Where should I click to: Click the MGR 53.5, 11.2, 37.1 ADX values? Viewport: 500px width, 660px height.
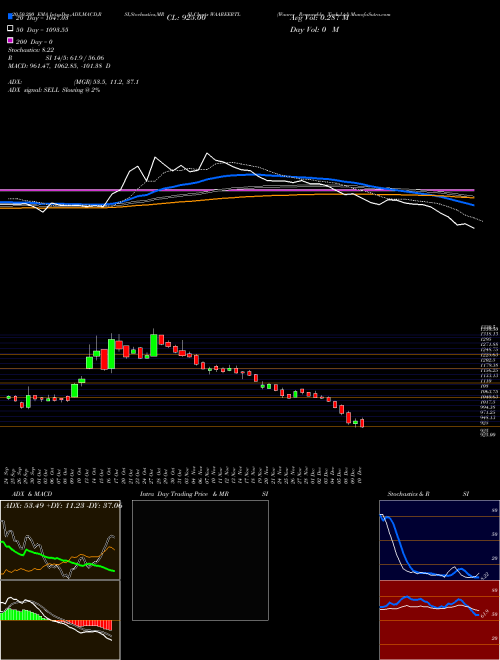[106, 82]
